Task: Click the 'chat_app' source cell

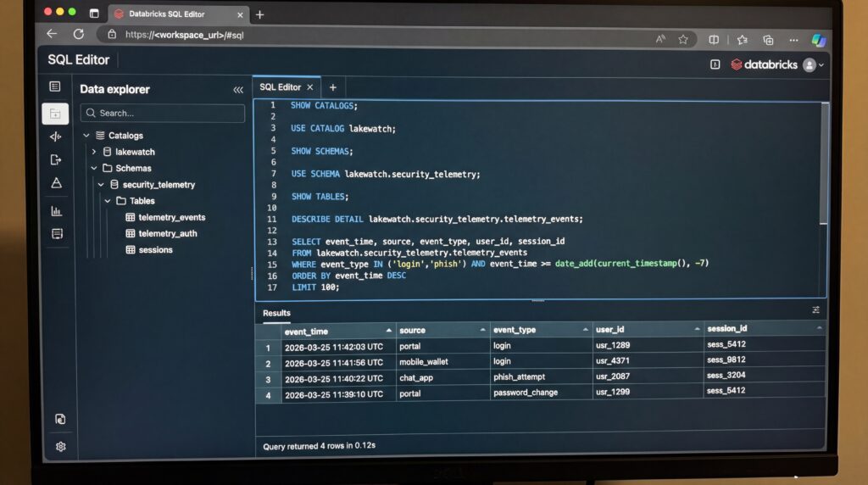Action: click(x=416, y=377)
